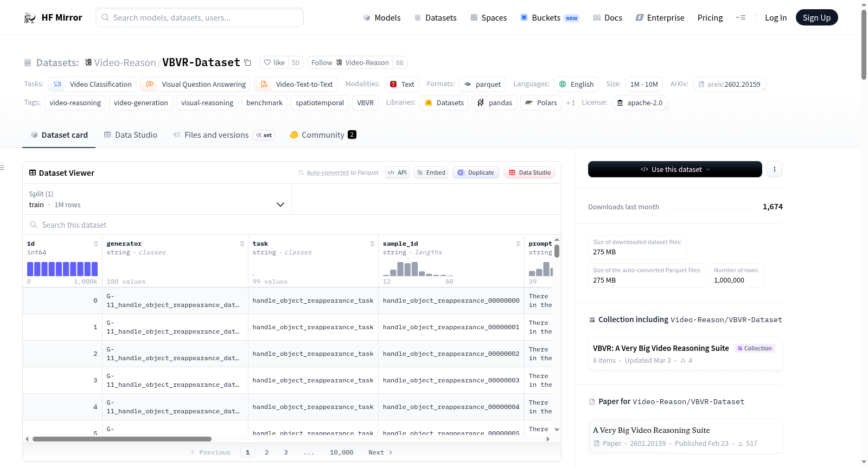Open Enterprise in top navigation
The width and height of the screenshot is (868, 467).
coord(660,18)
